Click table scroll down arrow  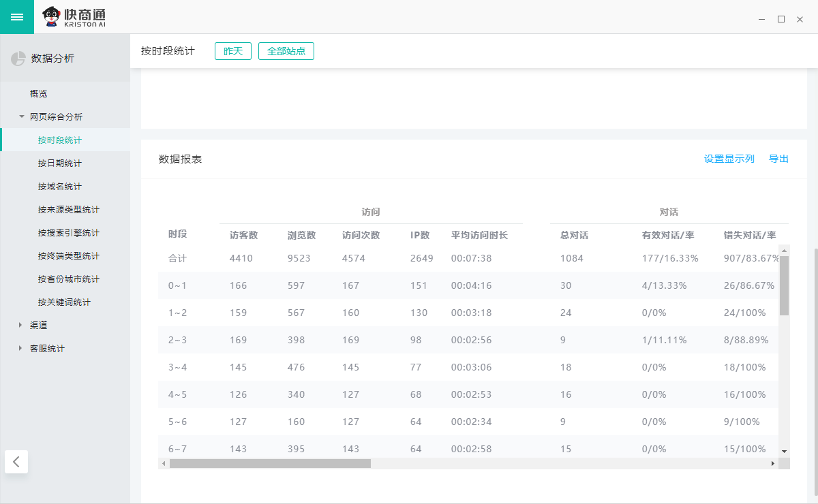[784, 451]
